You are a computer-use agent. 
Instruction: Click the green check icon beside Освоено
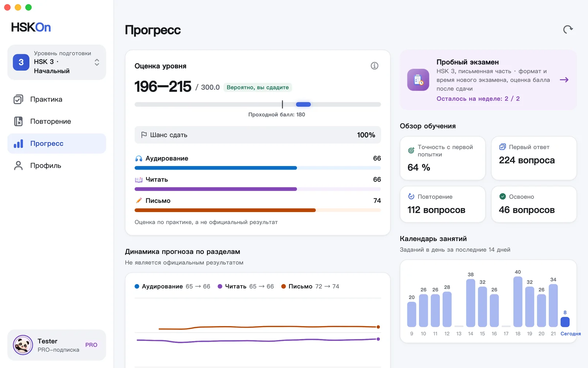click(x=502, y=197)
